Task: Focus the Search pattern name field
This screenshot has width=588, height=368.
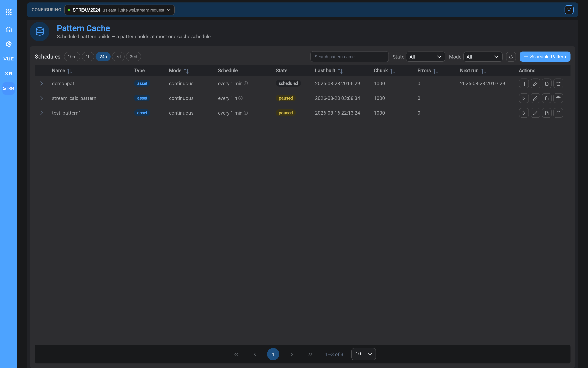Action: tap(349, 57)
